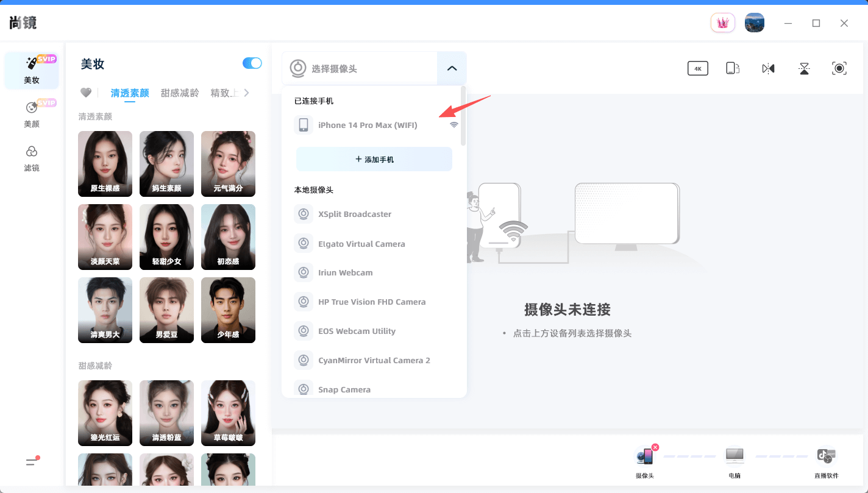Switch to the 甜感减龄 tab
The image size is (868, 493).
(180, 93)
